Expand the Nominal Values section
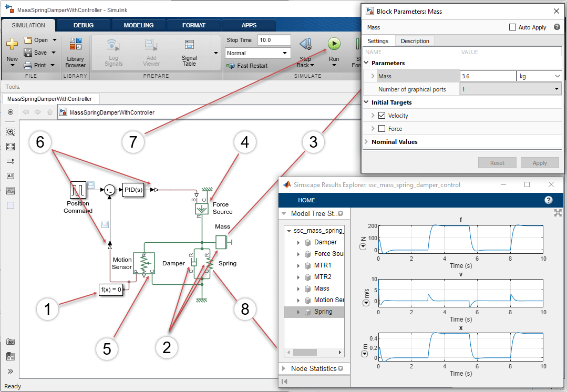 point(366,142)
